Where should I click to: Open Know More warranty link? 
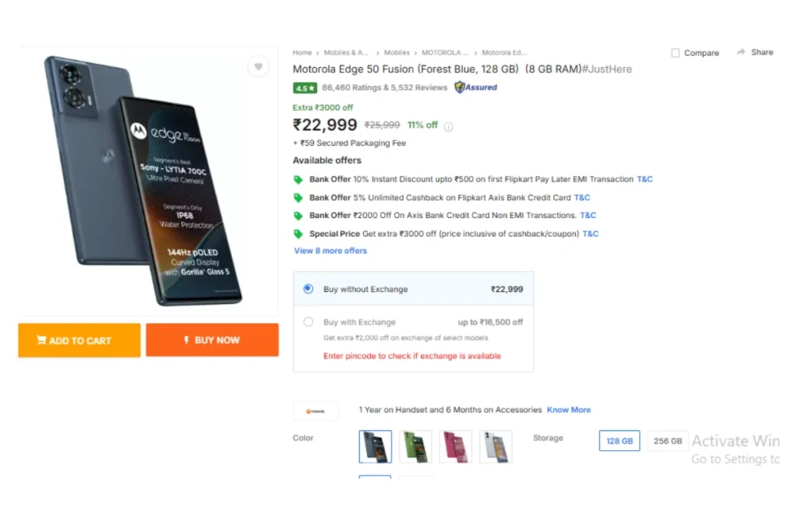pyautogui.click(x=569, y=410)
